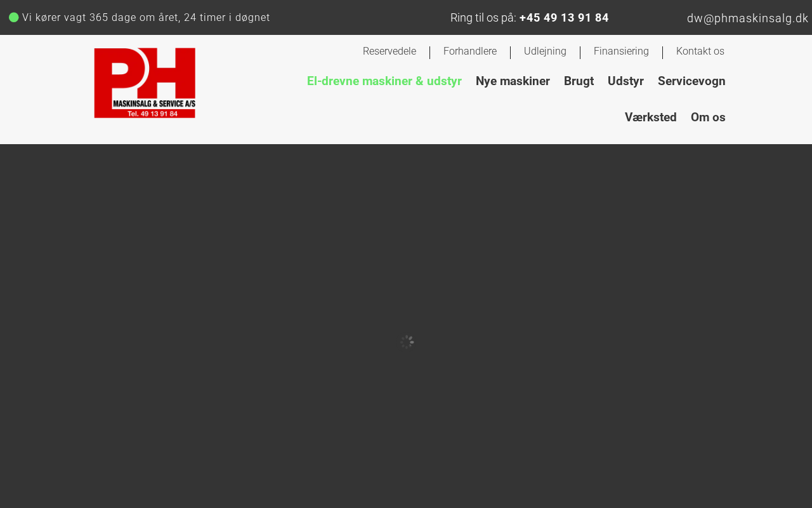Screen dimensions: 812x508
Task: Open the Finansiering link
Action: pyautogui.click(x=621, y=51)
